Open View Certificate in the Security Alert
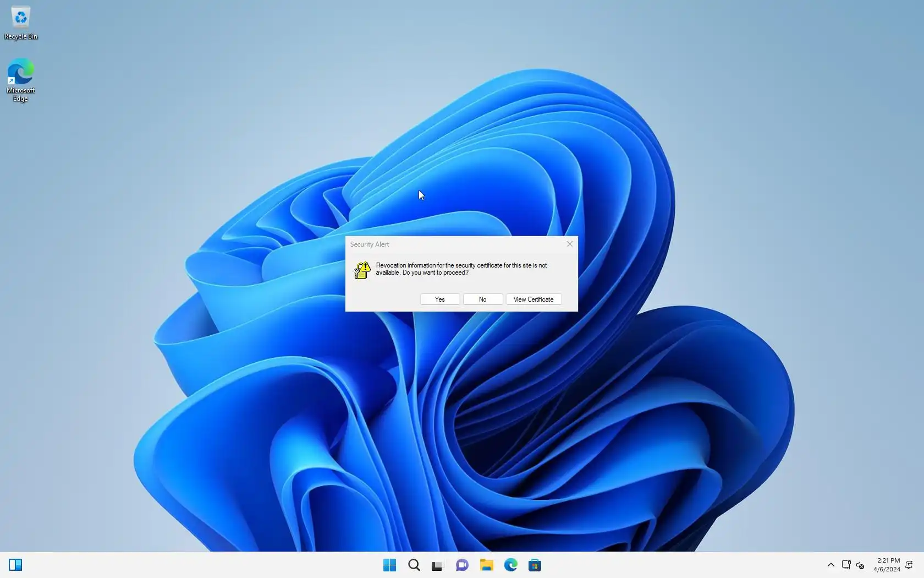Image resolution: width=924 pixels, height=578 pixels. [533, 299]
